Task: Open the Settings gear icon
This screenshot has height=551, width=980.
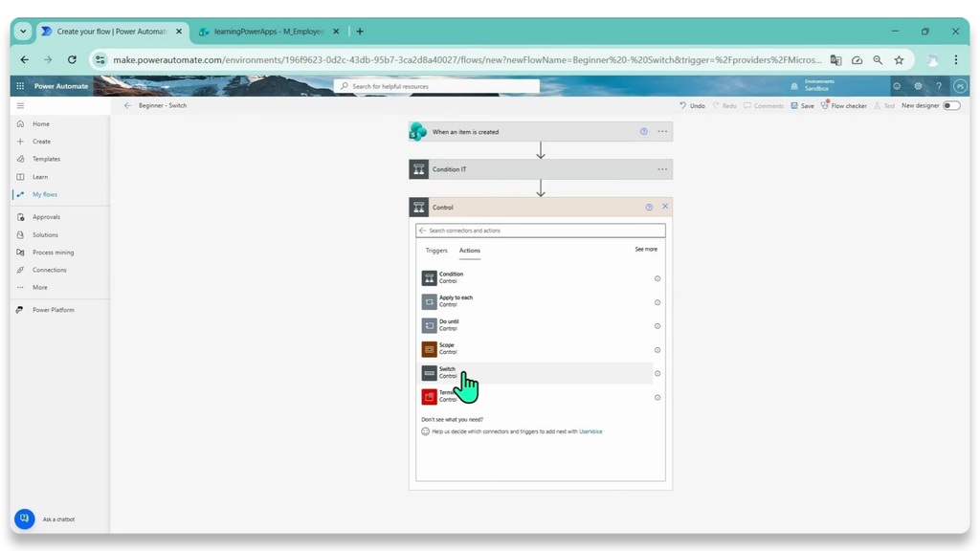Action: click(918, 86)
